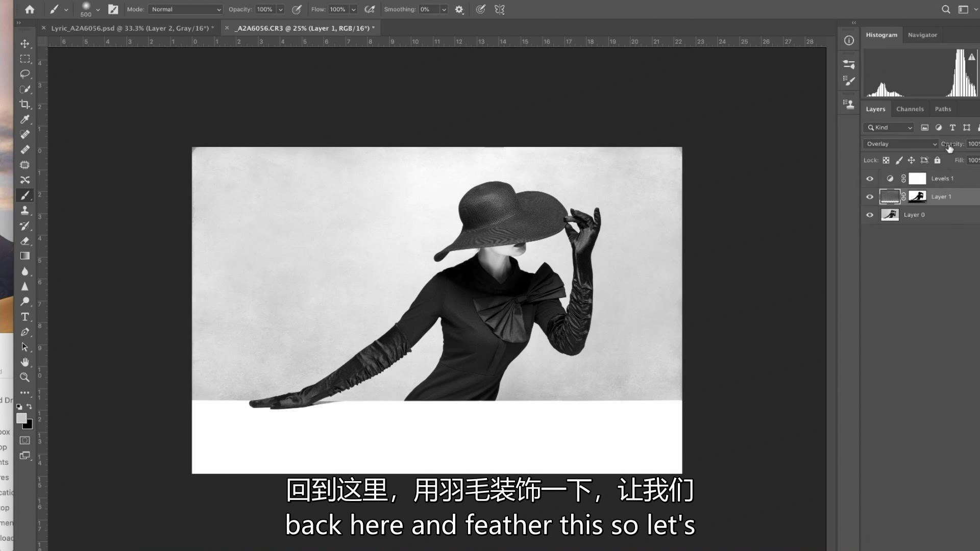Open the Overlay blend mode dropdown

tap(901, 144)
